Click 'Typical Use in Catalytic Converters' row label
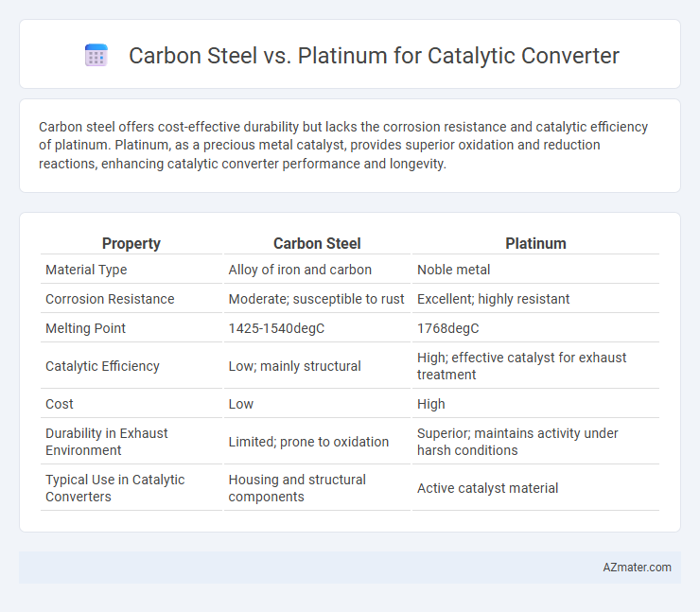 (x=114, y=488)
